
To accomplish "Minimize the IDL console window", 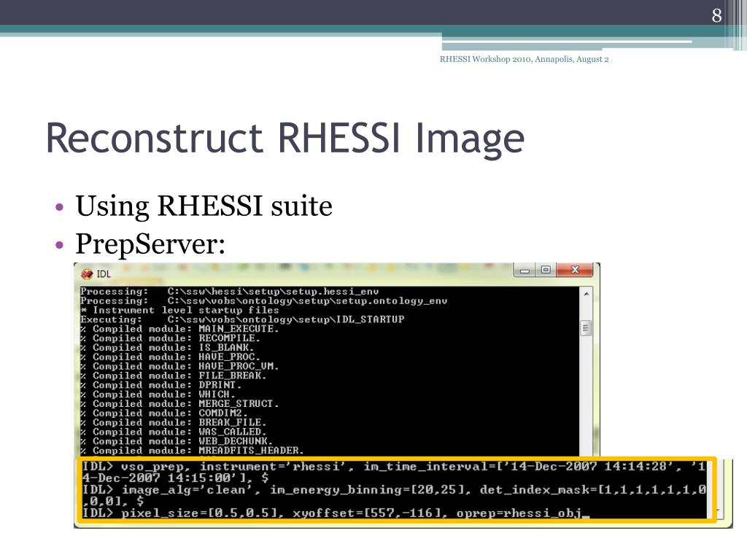I will (525, 271).
